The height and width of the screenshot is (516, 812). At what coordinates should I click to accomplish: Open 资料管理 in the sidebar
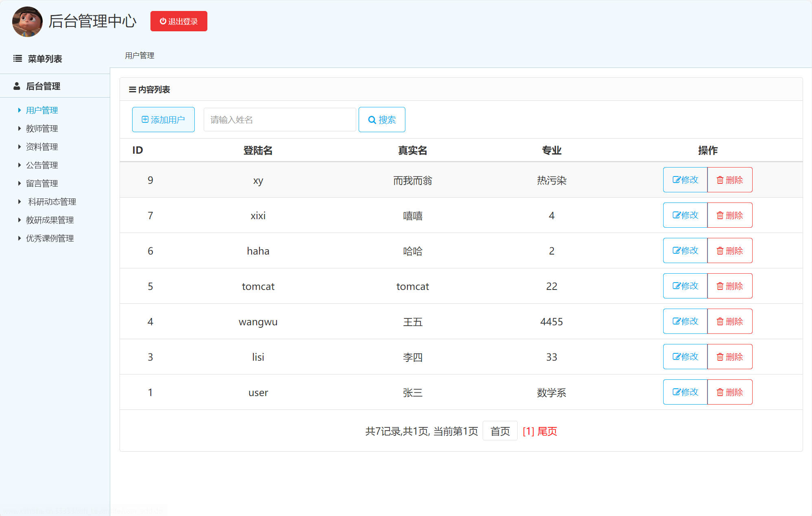(x=42, y=147)
